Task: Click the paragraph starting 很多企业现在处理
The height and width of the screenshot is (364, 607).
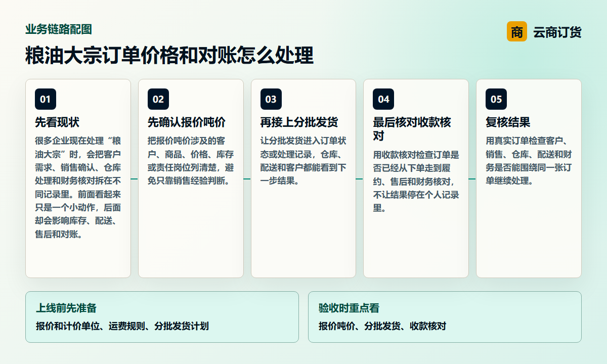Action: 78,188
